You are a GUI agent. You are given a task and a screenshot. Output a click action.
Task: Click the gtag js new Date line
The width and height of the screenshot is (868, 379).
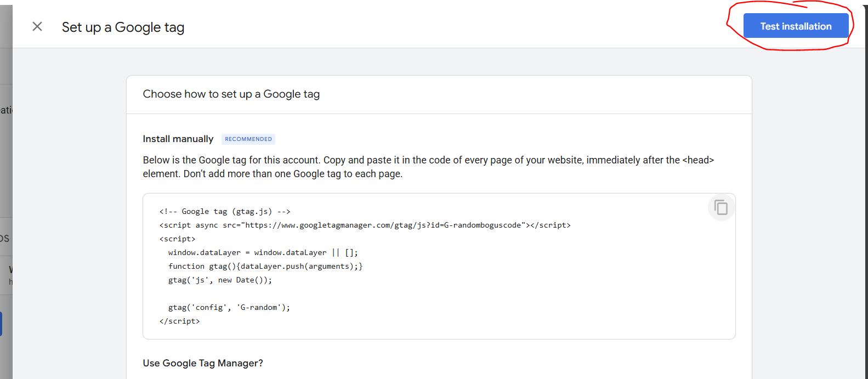(219, 280)
